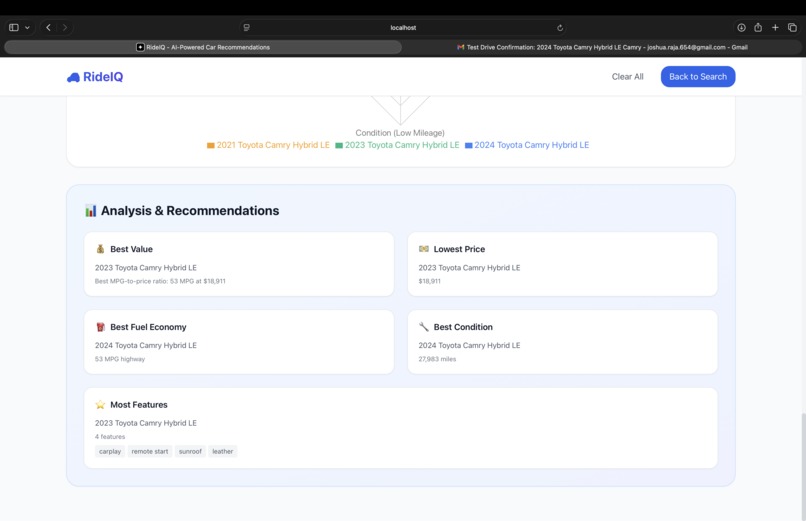Toggle the green 2023 Toyota Camry legend swatch
The width and height of the screenshot is (806, 521).
[339, 145]
